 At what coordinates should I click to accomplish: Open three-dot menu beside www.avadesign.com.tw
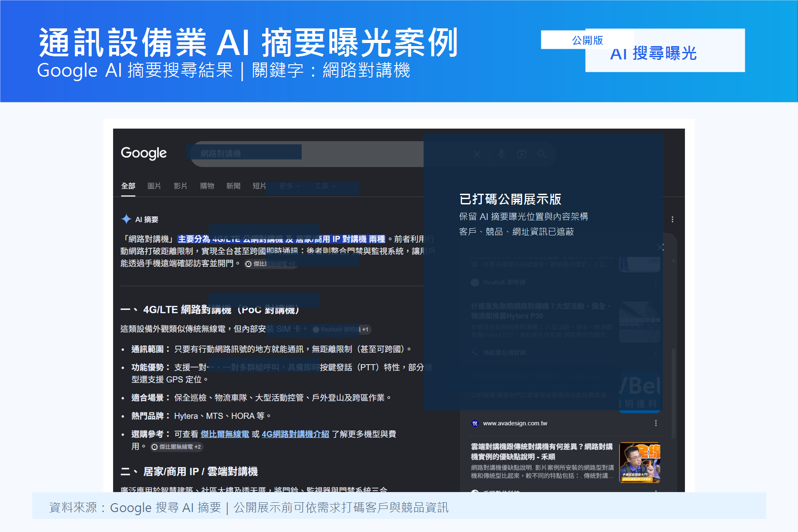pyautogui.click(x=656, y=423)
